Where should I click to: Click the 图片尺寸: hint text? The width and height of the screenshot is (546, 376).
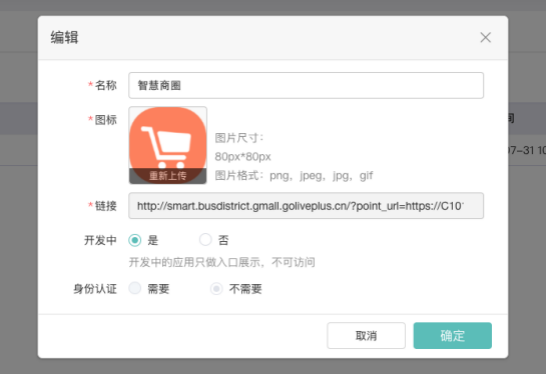[x=239, y=138]
